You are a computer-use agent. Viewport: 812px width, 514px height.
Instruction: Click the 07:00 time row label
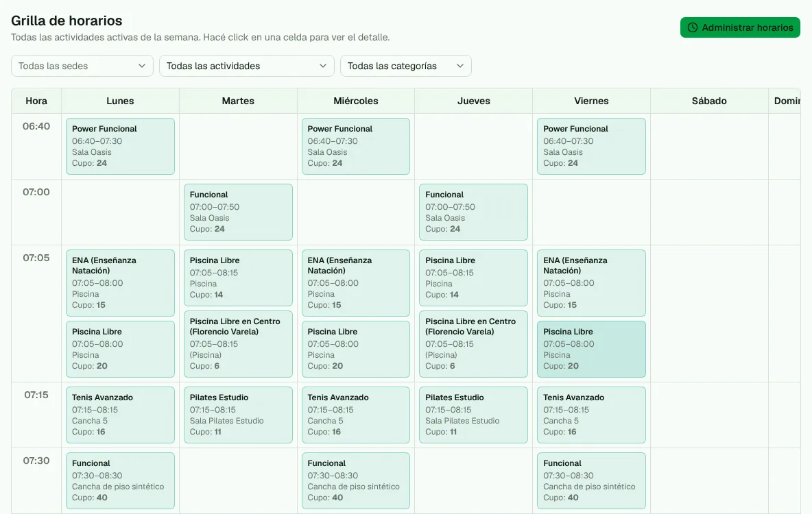(x=36, y=192)
